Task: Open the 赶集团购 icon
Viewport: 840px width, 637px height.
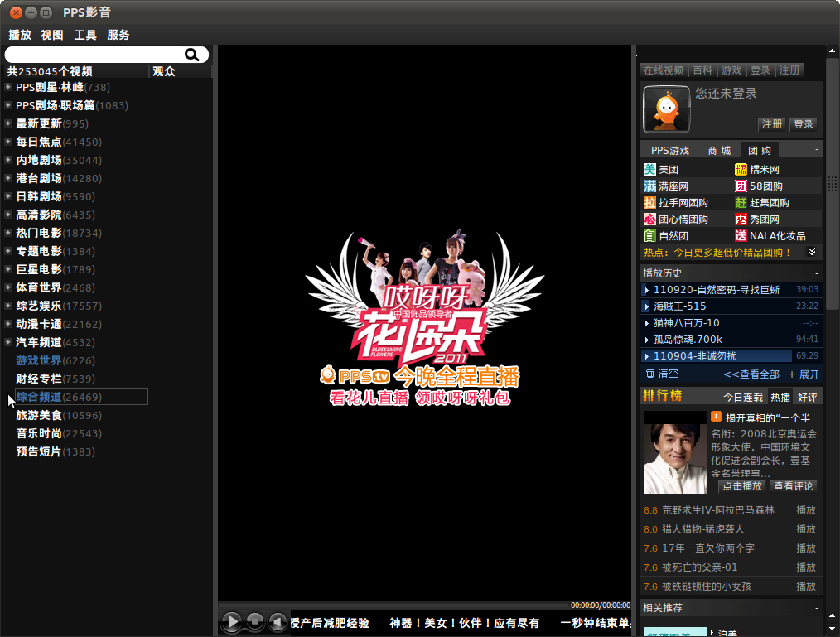Action: [741, 203]
